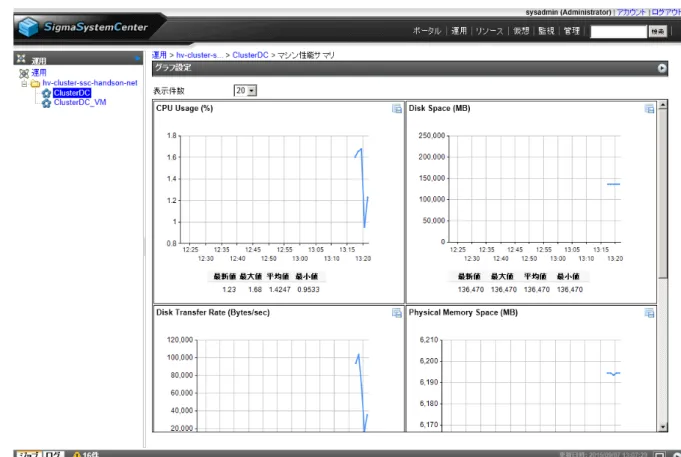681x457 pixels.
Task: Click the グラフ設定 header bar
Action: (410, 68)
